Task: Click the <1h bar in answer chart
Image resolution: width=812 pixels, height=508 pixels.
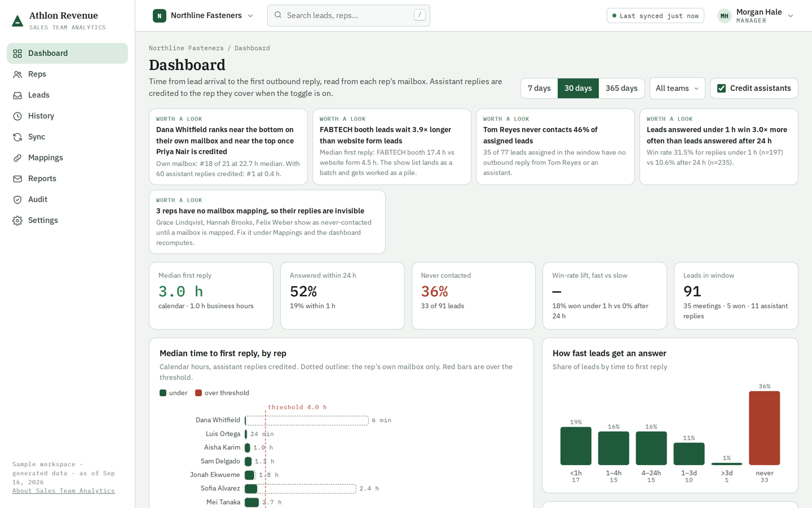Action: point(576,446)
